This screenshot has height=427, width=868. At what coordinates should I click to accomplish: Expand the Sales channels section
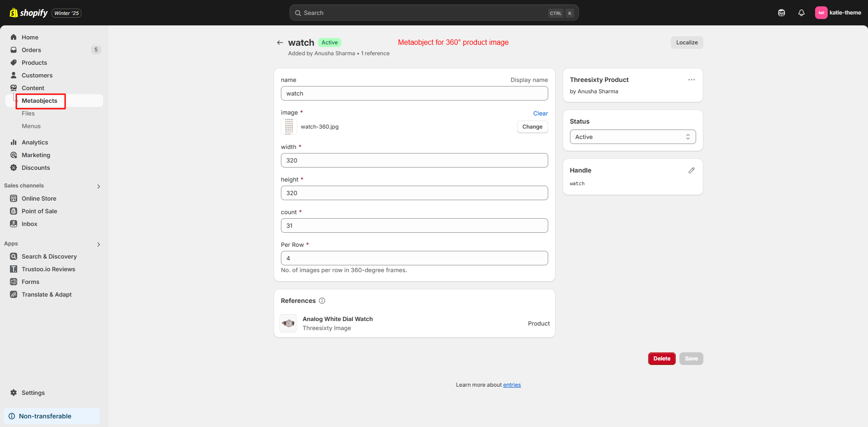coord(99,186)
